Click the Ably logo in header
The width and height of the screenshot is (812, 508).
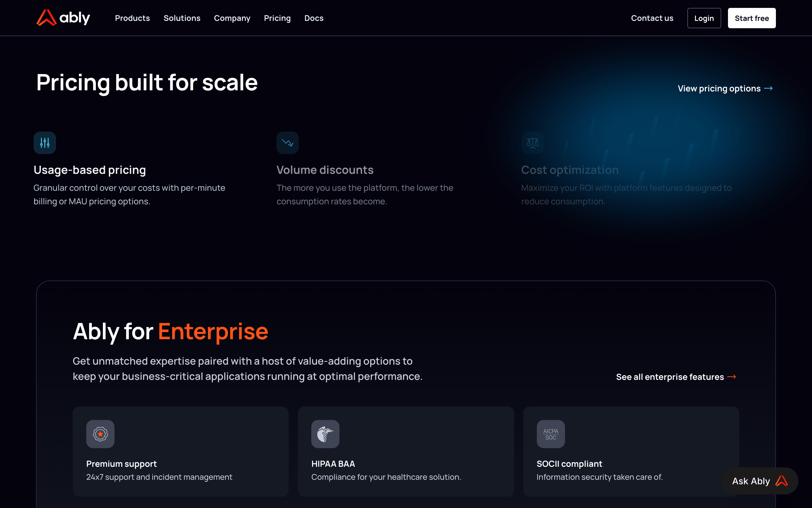click(x=63, y=18)
